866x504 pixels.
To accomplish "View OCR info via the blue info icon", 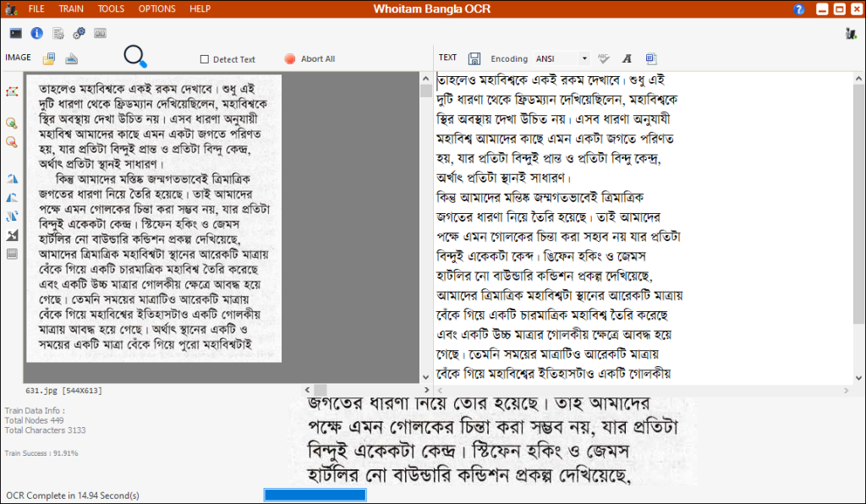I will tap(37, 33).
